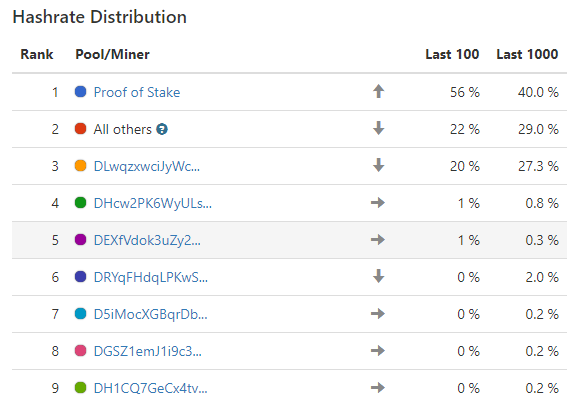Screen dimensions: 570x406
Task: Open miner address DLwqzxwciJyWc...
Action: [x=146, y=166]
